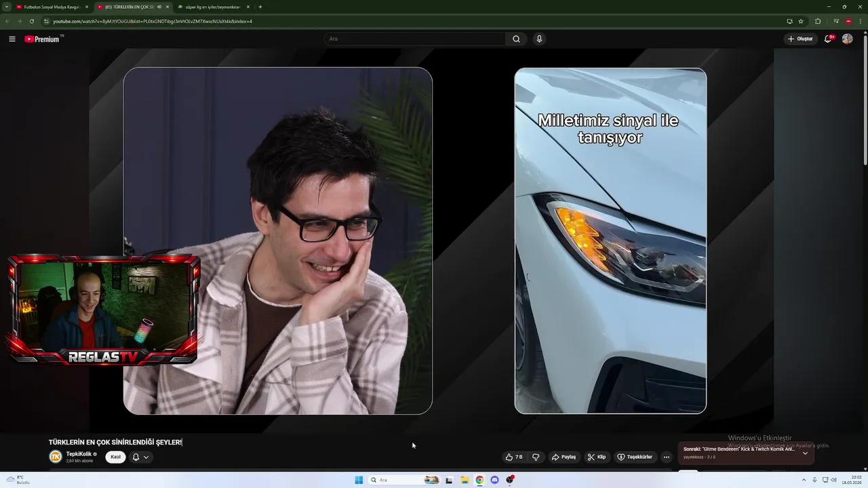Click the YouTube Ara search field

click(x=414, y=39)
